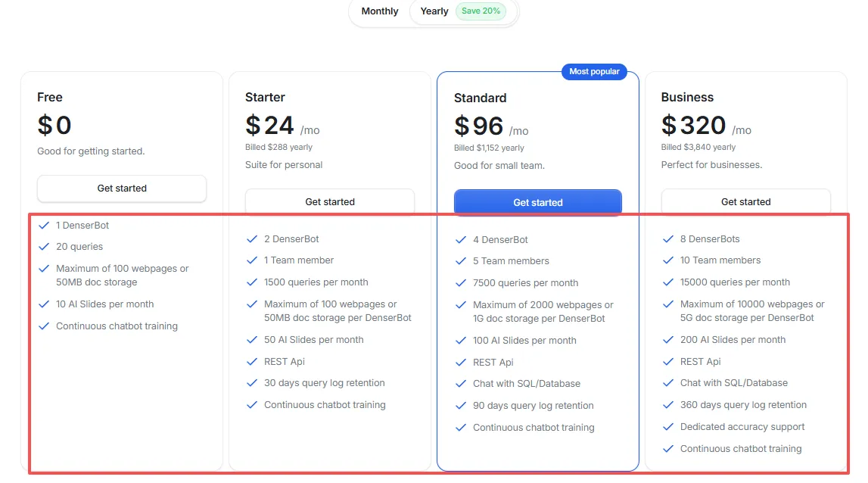Click the checkmark beside 1 DenserBot

pos(44,225)
